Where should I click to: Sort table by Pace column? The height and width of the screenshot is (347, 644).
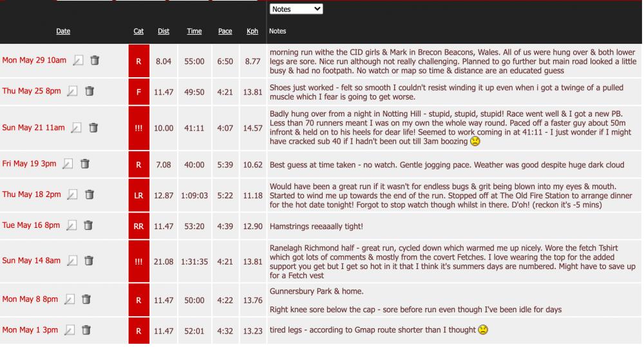click(225, 31)
